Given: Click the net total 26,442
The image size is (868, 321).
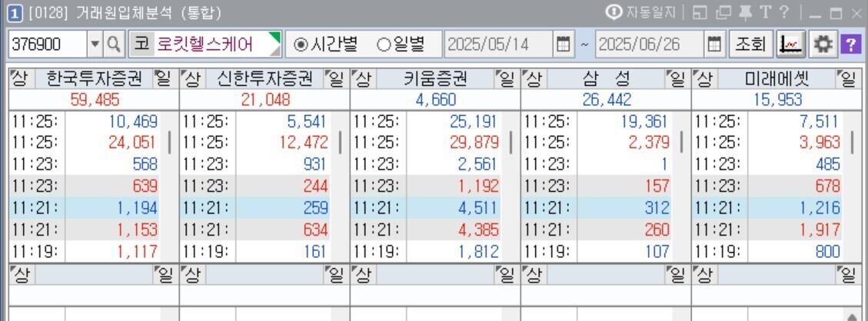Looking at the screenshot, I should tap(607, 100).
